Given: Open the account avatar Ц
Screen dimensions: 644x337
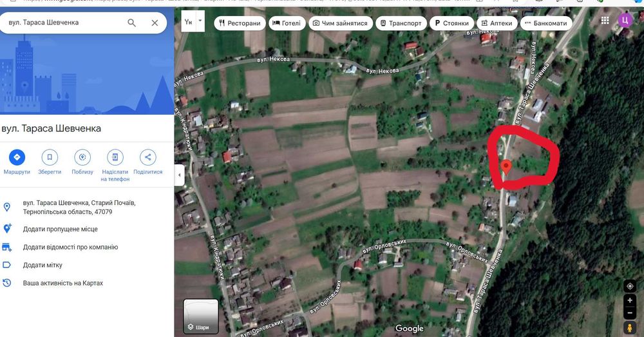Looking at the screenshot, I should coord(625,20).
